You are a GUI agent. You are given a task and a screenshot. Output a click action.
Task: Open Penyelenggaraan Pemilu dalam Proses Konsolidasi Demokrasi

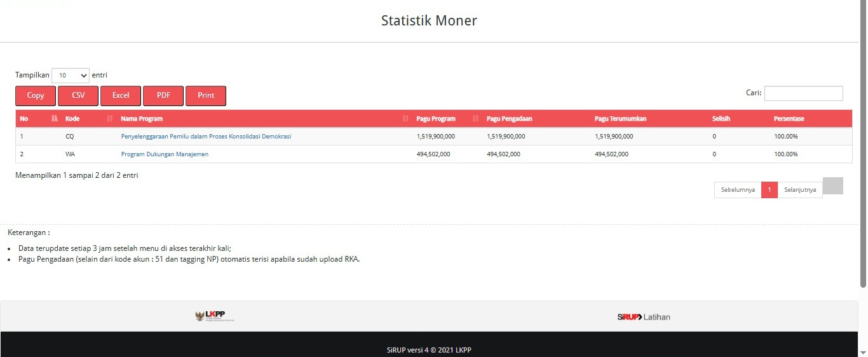coord(206,137)
